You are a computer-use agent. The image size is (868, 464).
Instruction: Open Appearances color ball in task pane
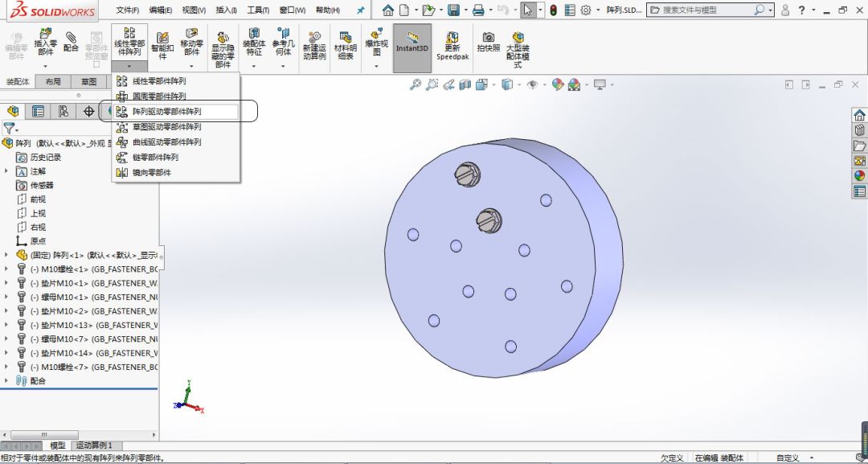[859, 175]
